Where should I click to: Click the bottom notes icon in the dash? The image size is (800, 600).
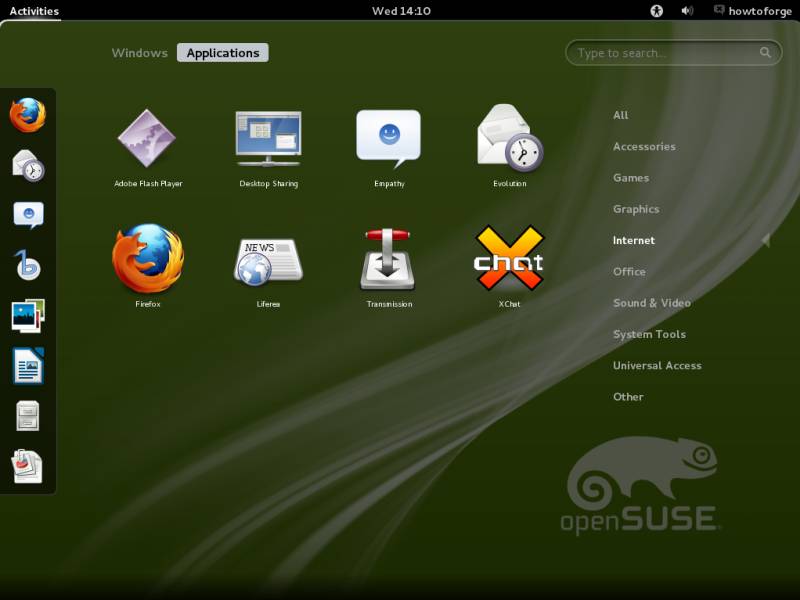[27, 466]
